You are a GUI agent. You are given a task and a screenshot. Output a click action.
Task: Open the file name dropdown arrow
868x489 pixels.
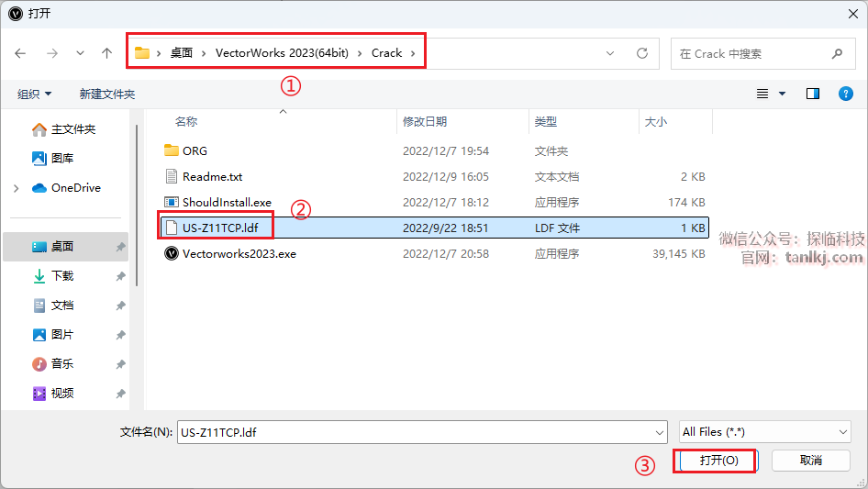(x=660, y=432)
